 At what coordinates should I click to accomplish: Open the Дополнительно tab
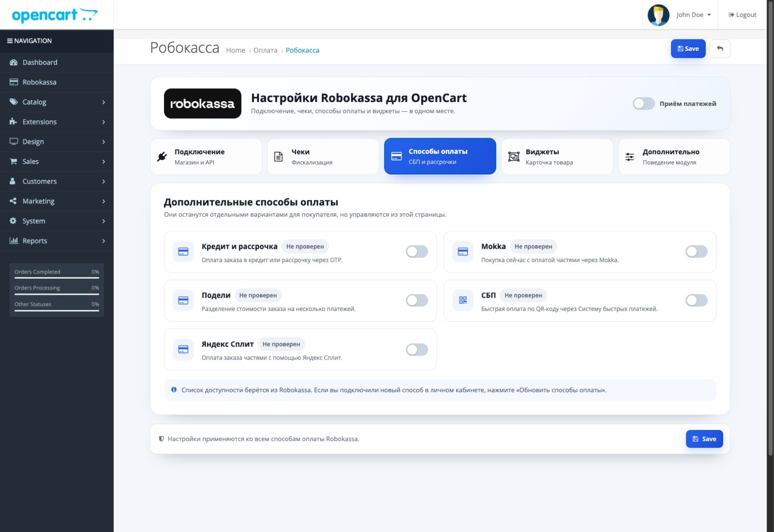pyautogui.click(x=674, y=157)
